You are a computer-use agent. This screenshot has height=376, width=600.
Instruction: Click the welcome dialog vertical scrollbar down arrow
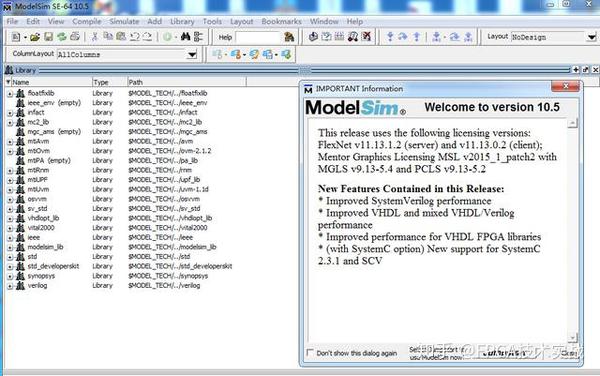(572, 338)
